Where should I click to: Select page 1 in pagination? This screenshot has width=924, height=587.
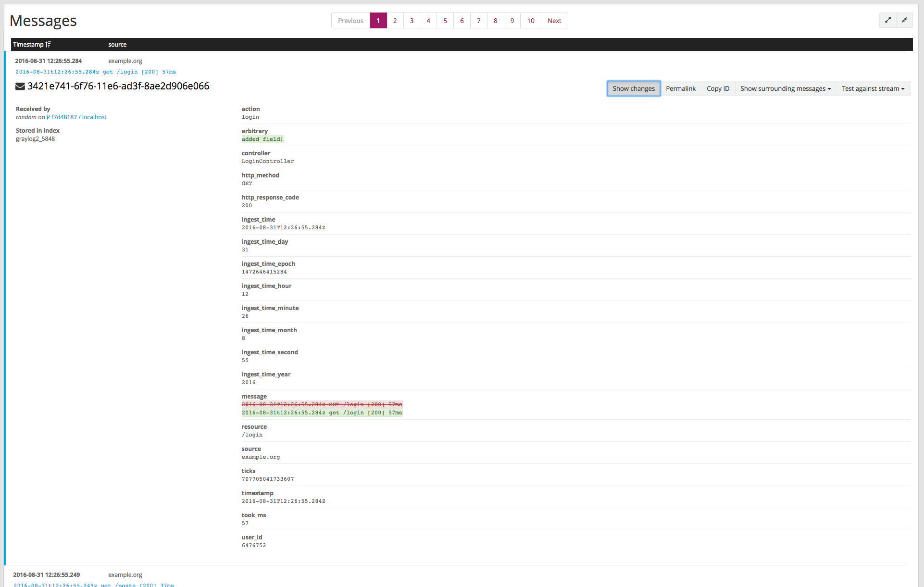coord(378,21)
